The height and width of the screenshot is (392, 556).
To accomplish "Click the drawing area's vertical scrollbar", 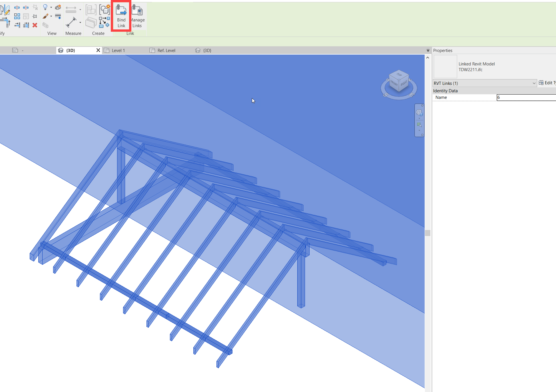I will click(427, 233).
